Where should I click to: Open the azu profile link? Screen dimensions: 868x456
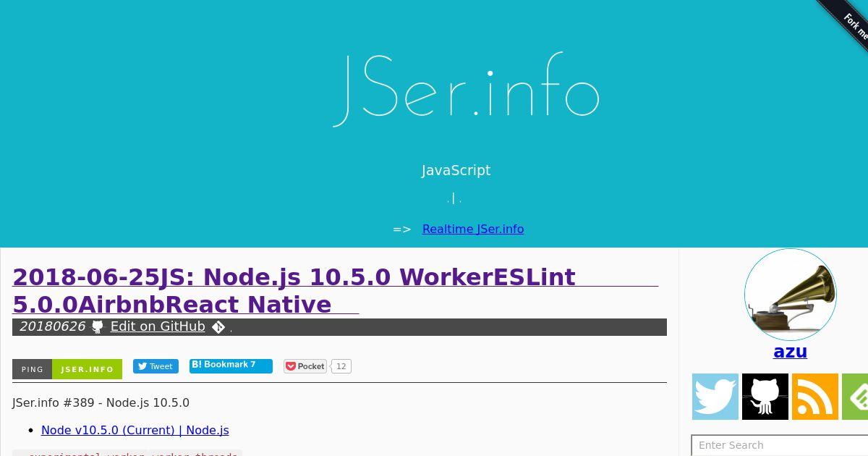791,352
